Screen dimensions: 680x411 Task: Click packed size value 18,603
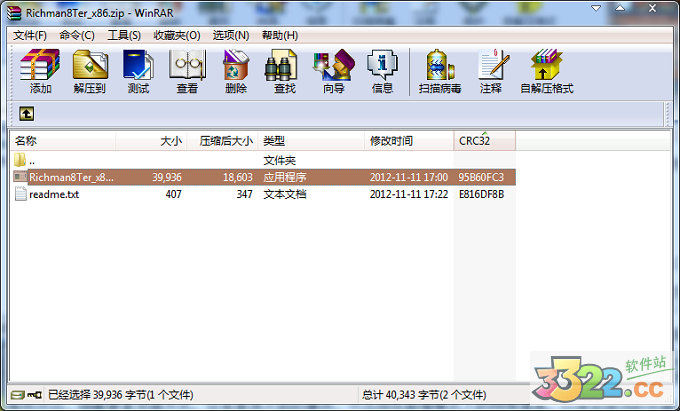click(x=238, y=177)
